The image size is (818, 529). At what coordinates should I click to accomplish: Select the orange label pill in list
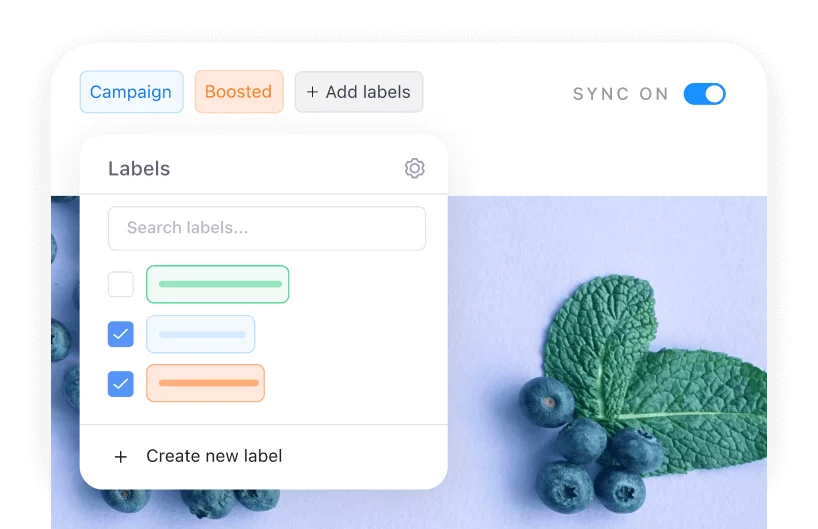click(x=206, y=383)
